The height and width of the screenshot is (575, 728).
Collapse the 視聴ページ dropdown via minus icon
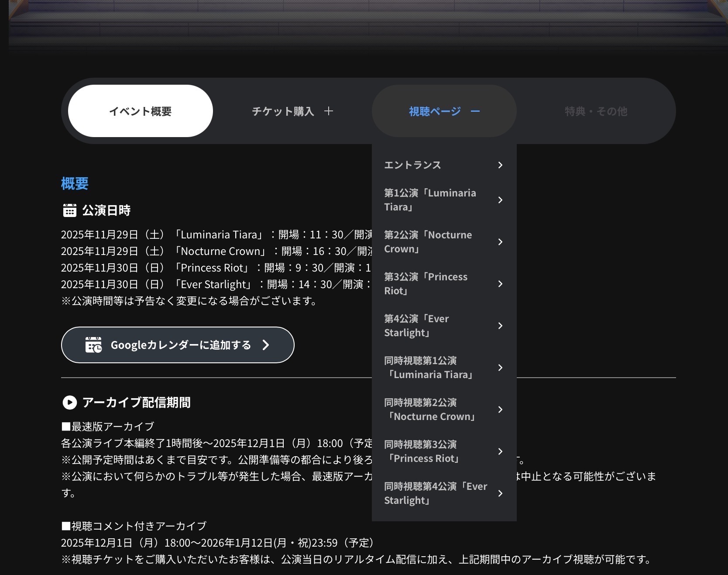click(475, 111)
